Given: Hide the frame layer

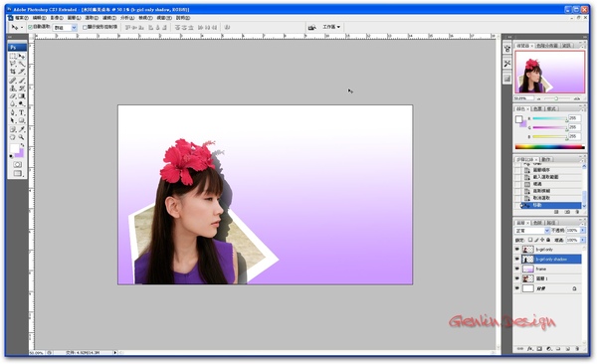Looking at the screenshot, I should pos(517,269).
